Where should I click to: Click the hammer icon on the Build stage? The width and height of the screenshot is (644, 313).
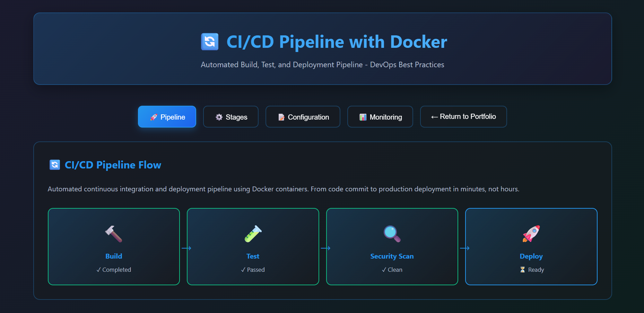(x=113, y=234)
